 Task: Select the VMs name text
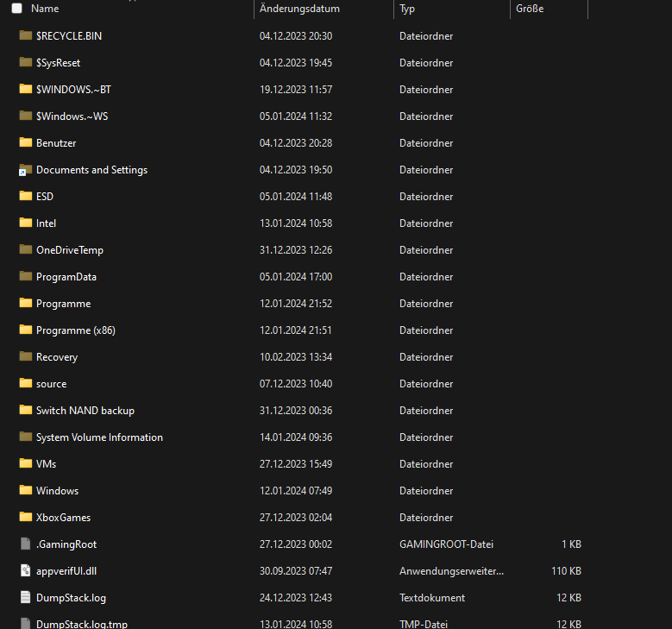coord(47,464)
